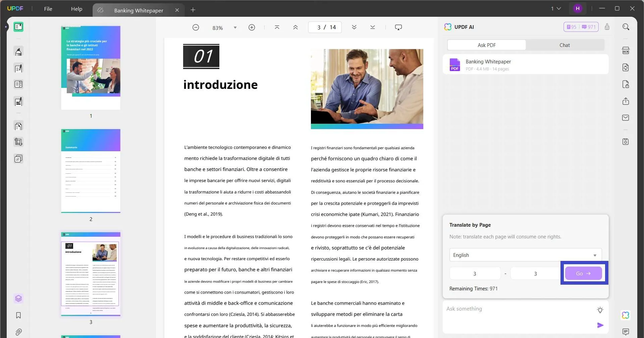Open the OCR tool in the right sidebar
Image resolution: width=644 pixels, height=338 pixels.
tap(626, 50)
